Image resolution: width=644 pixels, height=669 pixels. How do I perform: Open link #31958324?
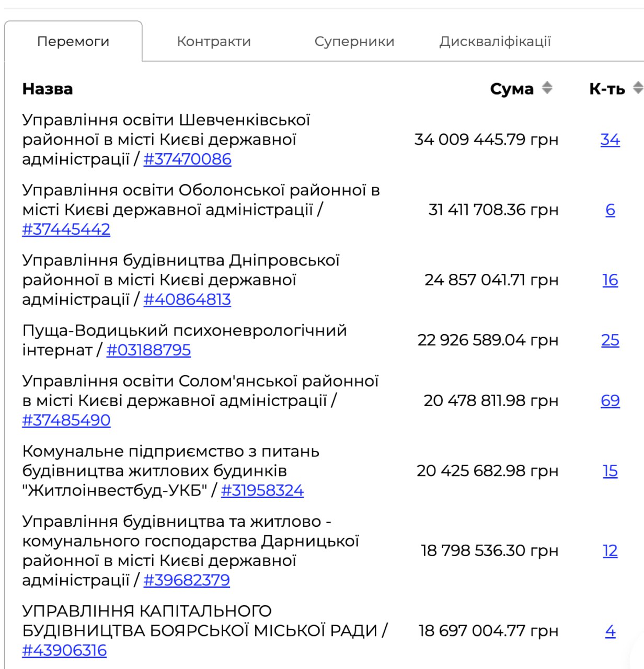[262, 490]
